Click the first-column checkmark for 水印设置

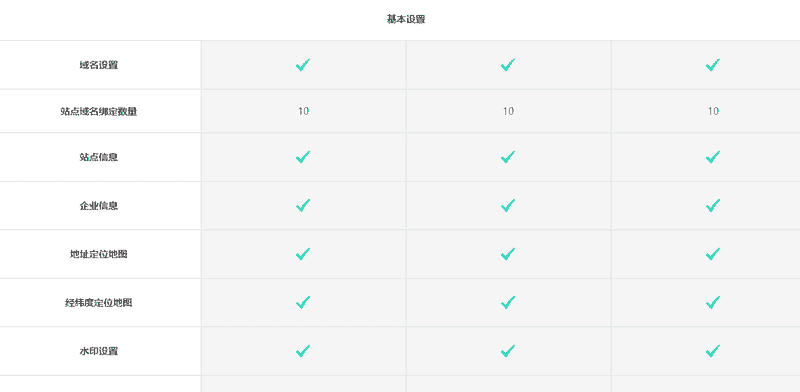tap(303, 351)
